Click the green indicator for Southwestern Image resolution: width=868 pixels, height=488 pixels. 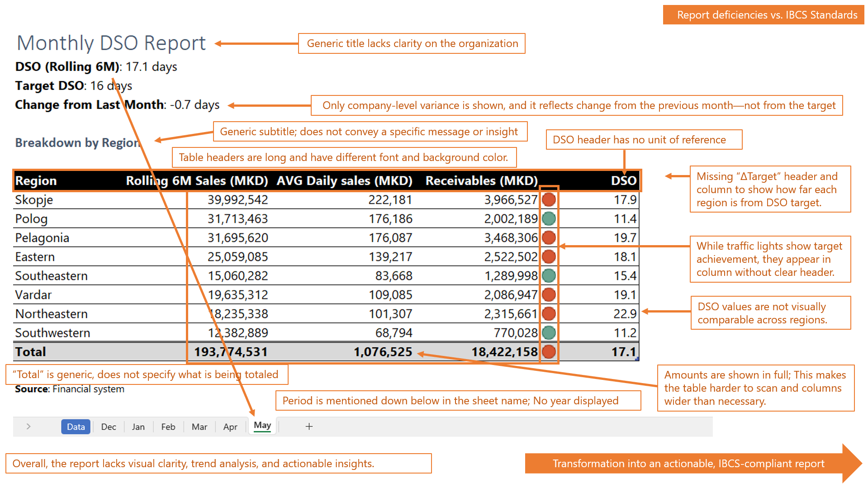(549, 332)
